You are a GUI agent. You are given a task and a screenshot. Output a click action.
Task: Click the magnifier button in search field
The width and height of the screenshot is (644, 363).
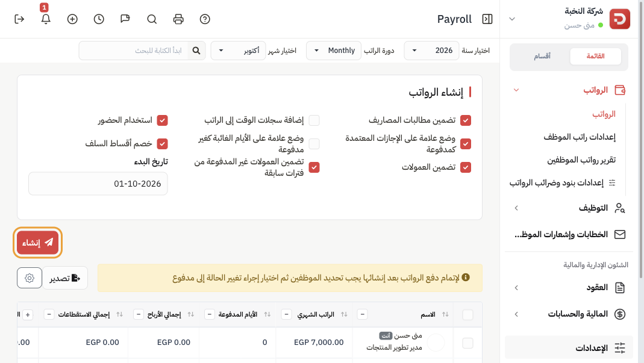pos(196,51)
